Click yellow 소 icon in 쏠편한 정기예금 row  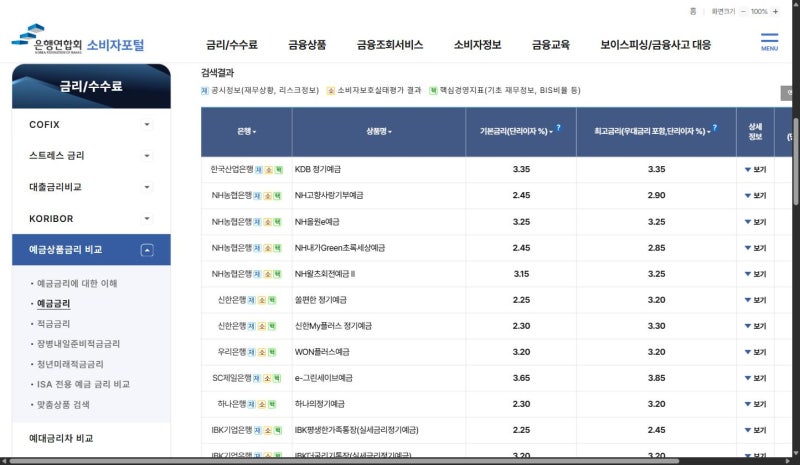pyautogui.click(x=262, y=300)
